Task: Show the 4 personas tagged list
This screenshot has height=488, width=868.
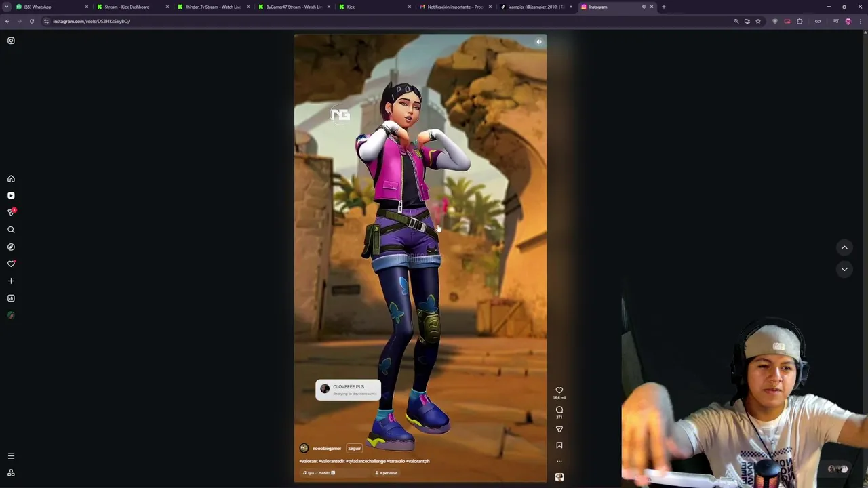Action: [x=387, y=473]
